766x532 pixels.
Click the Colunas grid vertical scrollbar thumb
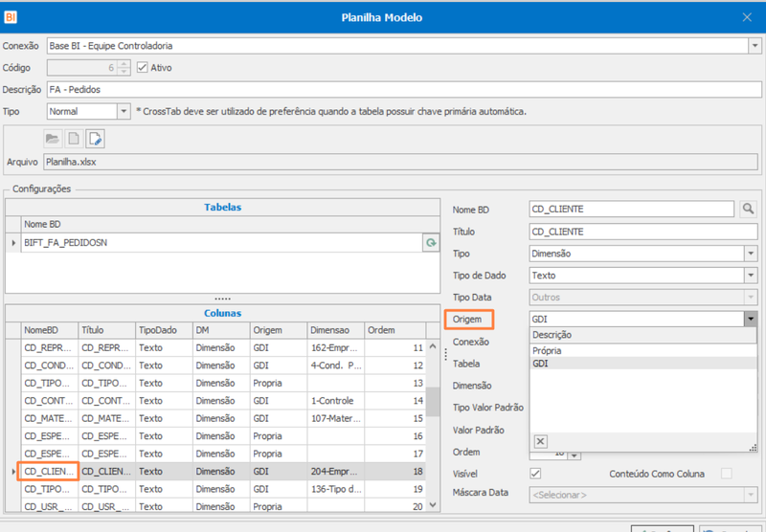(433, 401)
